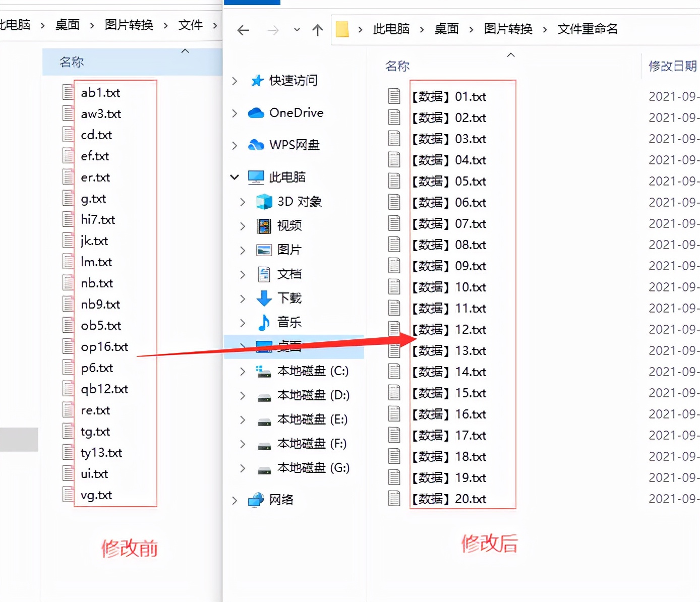Click the 快速访问 star icon

257,80
